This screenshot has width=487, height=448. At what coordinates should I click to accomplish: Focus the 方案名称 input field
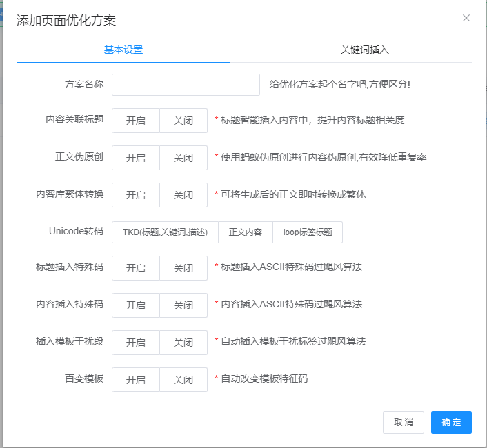point(186,85)
